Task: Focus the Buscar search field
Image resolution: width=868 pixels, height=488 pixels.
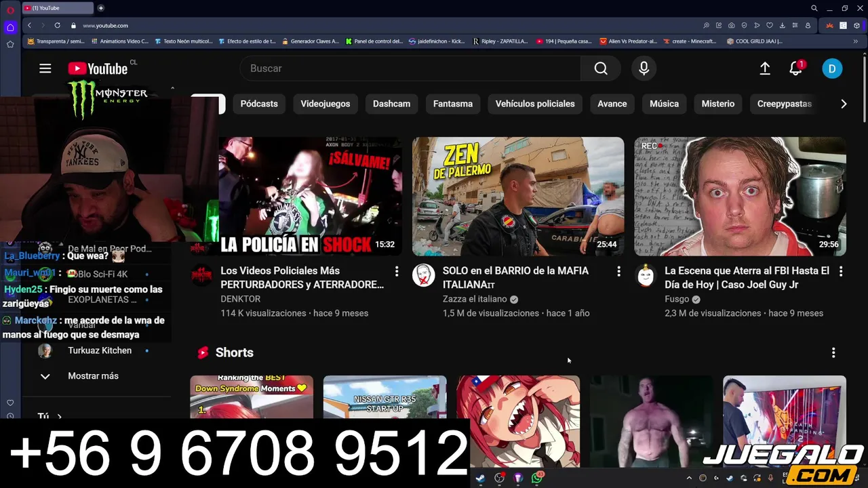Action: pyautogui.click(x=410, y=68)
